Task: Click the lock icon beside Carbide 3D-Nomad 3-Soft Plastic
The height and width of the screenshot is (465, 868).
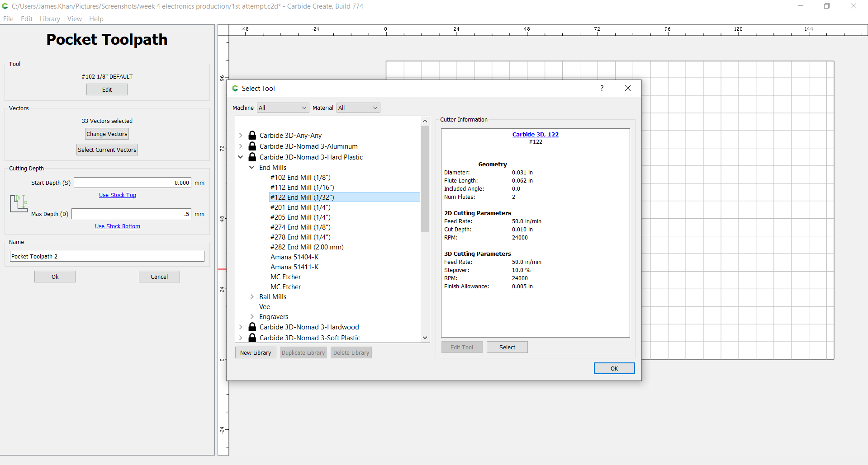Action: pos(252,338)
